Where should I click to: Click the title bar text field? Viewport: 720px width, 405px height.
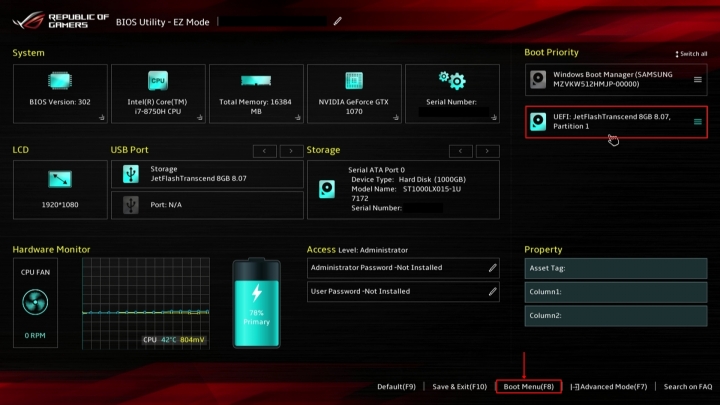[x=274, y=21]
